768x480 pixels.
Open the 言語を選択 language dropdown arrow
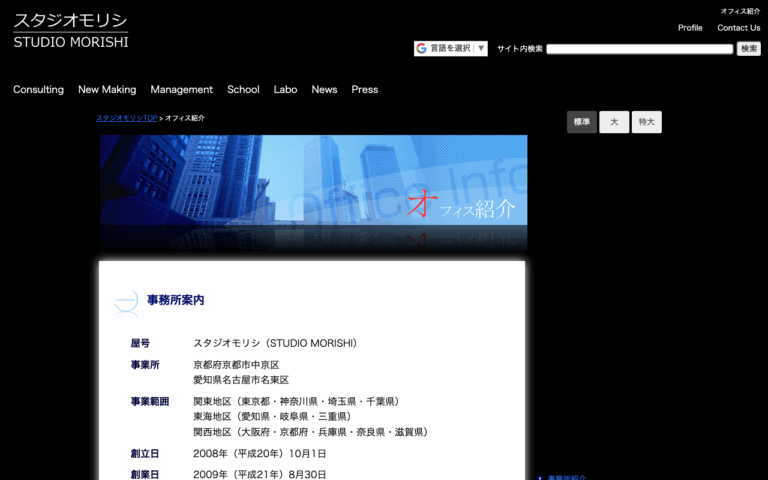(481, 48)
